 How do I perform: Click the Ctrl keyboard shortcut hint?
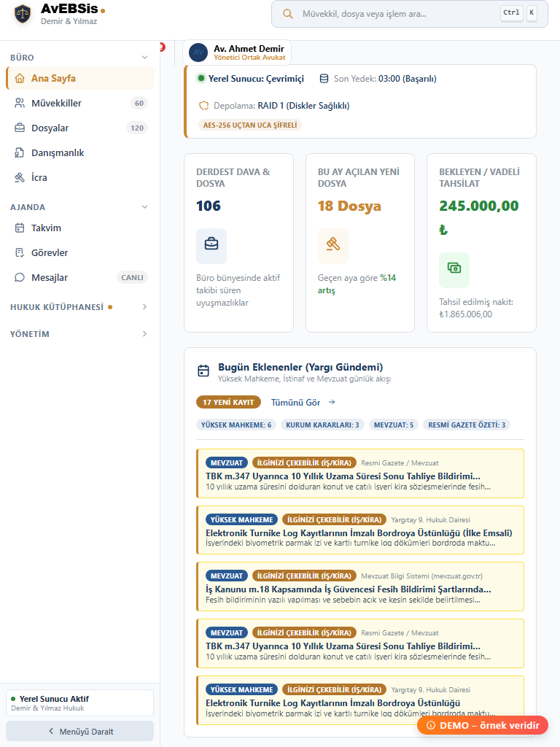pos(511,13)
